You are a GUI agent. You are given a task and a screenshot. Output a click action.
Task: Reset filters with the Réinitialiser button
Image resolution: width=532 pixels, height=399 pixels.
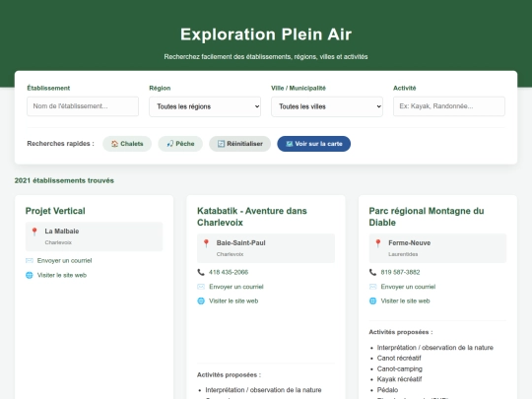tap(239, 144)
